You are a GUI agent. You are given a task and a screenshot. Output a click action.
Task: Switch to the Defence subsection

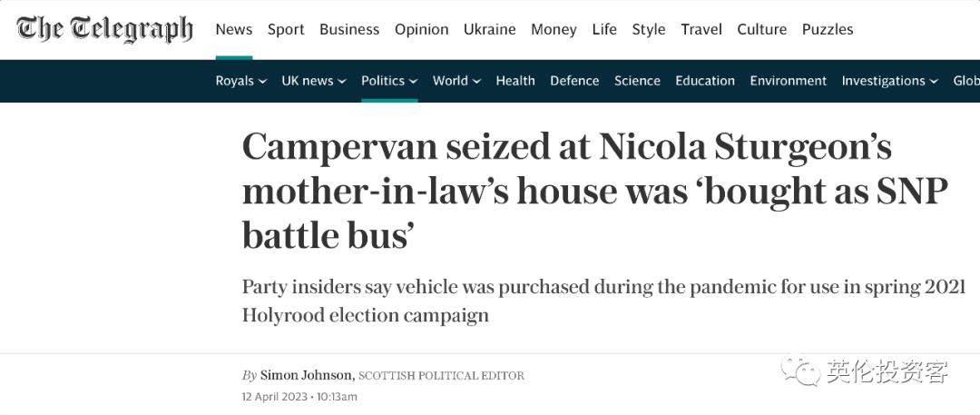[574, 81]
